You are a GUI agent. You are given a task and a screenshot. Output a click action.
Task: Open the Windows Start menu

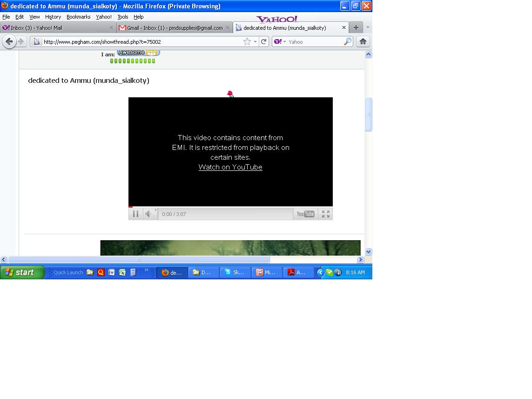22,272
